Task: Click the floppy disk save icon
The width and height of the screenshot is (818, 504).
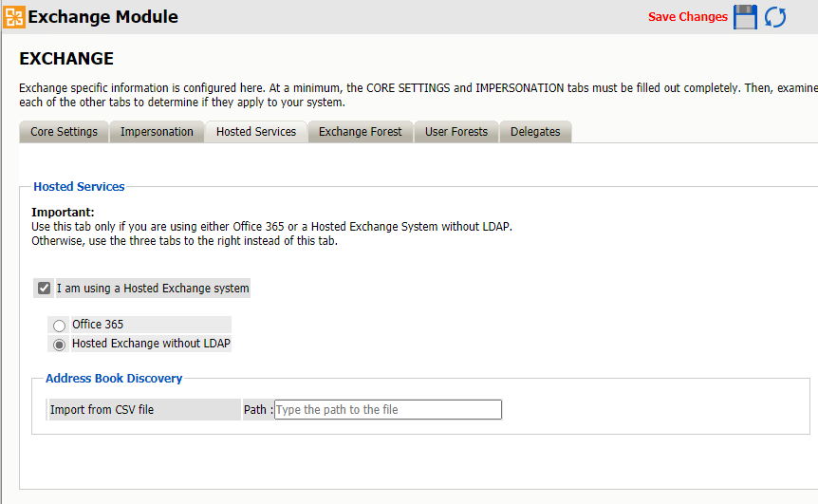Action: tap(746, 17)
